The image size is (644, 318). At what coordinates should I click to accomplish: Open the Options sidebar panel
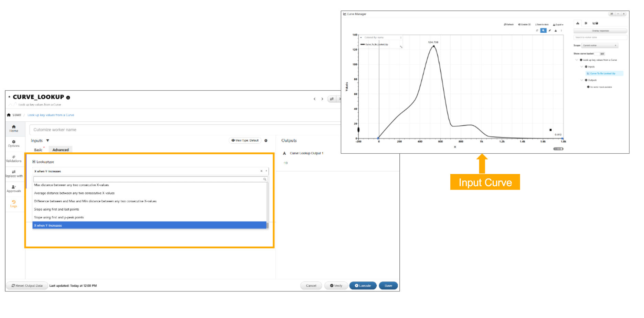coord(14,144)
